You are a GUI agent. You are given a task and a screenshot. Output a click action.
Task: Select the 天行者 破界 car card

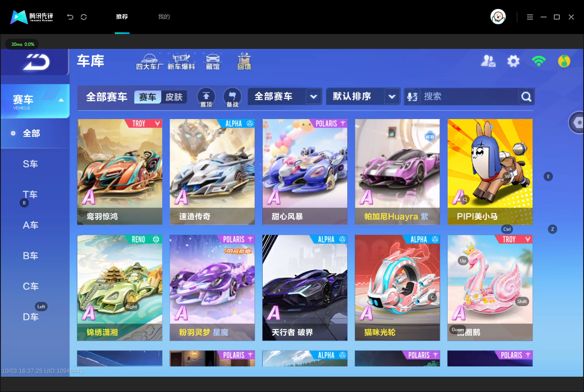tap(305, 288)
